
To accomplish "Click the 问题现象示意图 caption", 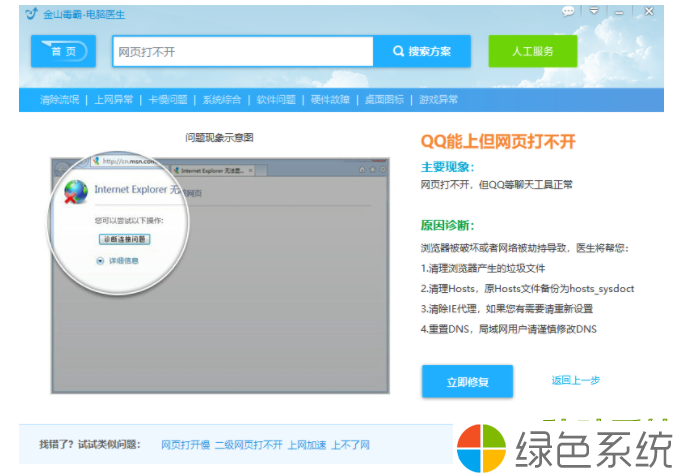I will pyautogui.click(x=219, y=138).
